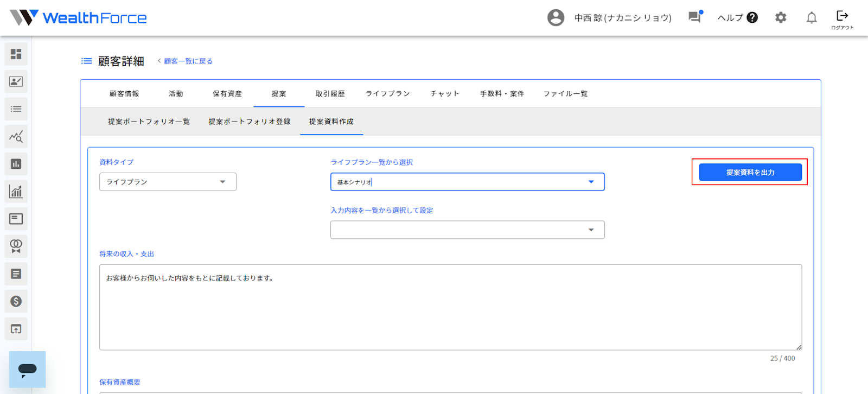
Task: Click the 資料タイプ field label
Action: [117, 162]
